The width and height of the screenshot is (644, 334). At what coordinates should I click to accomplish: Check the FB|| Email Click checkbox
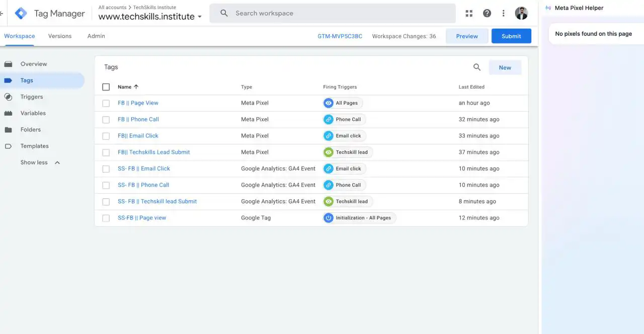[x=106, y=136]
